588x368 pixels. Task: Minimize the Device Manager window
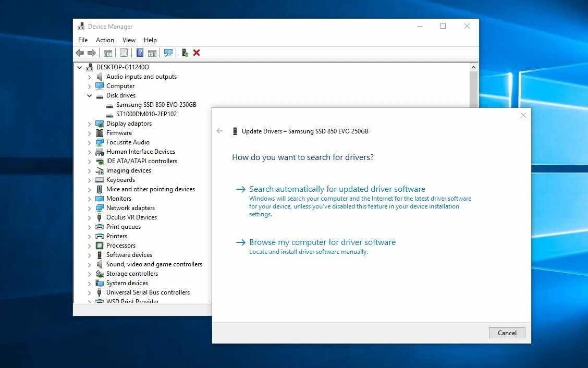click(420, 26)
